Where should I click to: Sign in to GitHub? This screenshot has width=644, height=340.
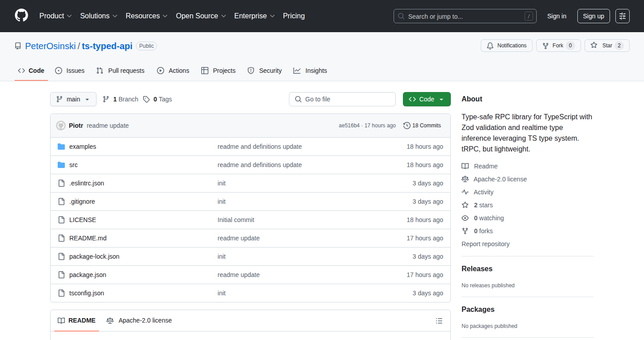click(557, 16)
